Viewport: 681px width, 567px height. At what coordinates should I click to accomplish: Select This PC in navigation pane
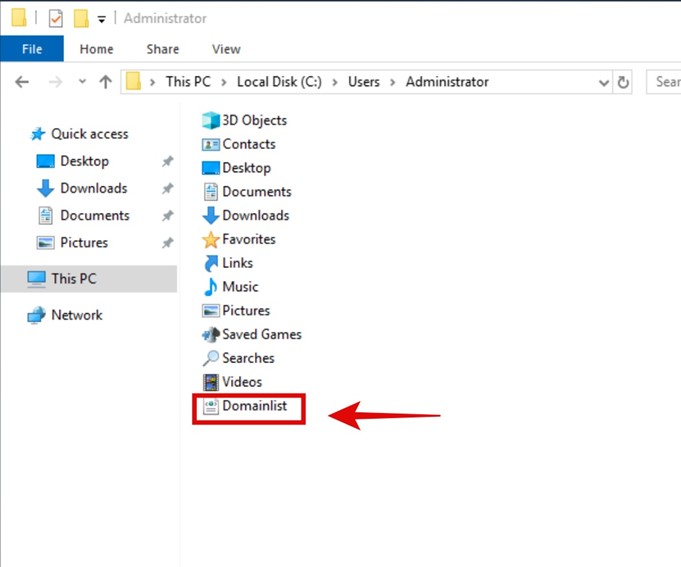pyautogui.click(x=89, y=278)
